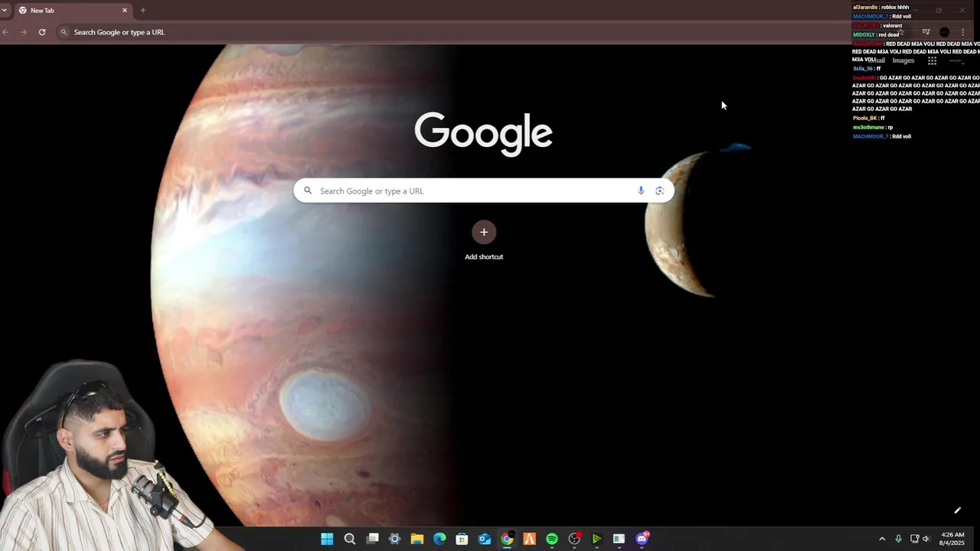Open Task View on the taskbar
This screenshot has height=551, width=980.
[372, 539]
